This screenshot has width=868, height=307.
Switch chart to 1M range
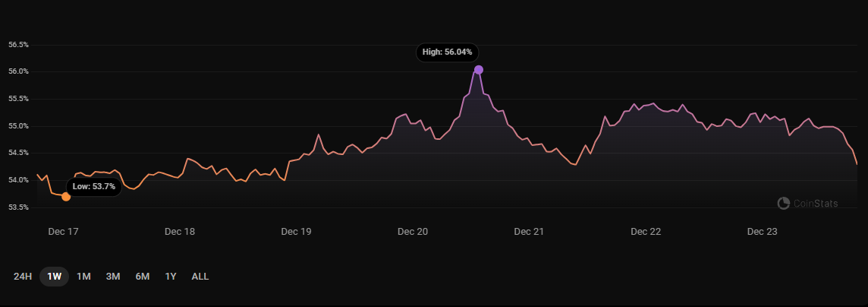(83, 276)
